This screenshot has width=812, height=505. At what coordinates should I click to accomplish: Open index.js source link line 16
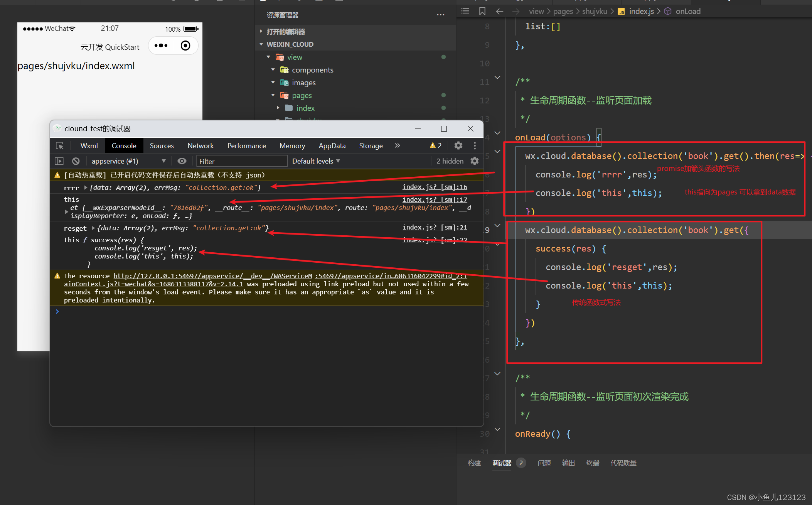coord(435,187)
